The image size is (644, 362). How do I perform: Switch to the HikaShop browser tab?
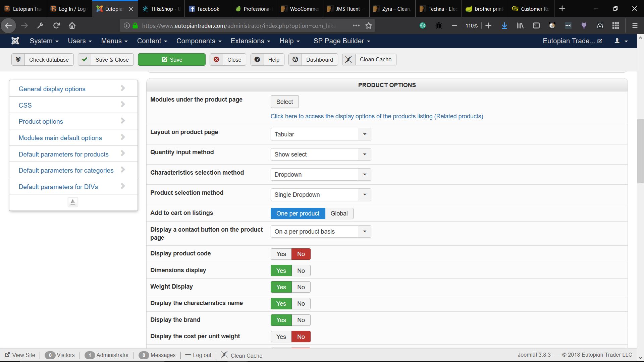click(x=162, y=9)
